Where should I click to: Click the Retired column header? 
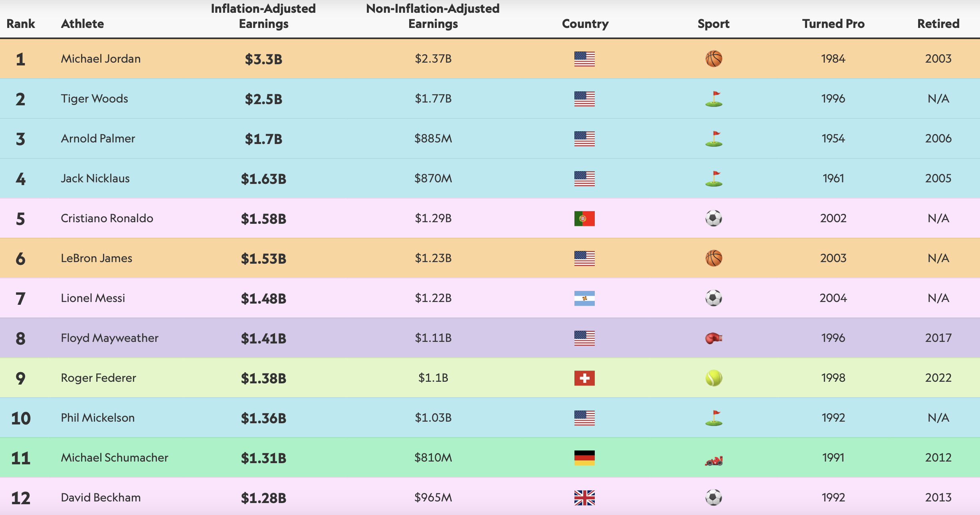[x=938, y=24]
